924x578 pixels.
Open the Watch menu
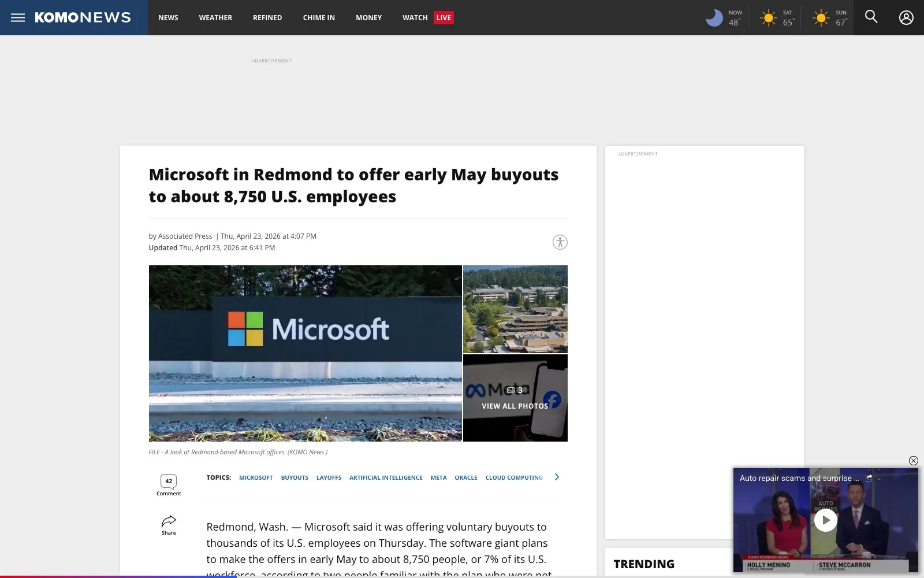(x=415, y=18)
